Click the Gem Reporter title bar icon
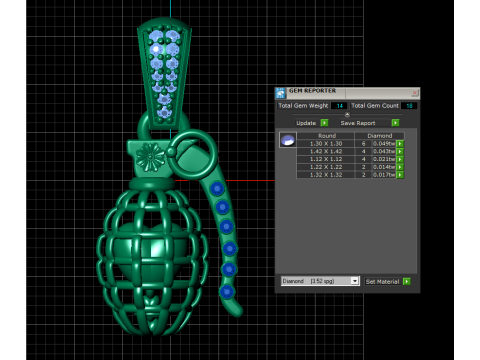The width and height of the screenshot is (480, 360). (x=281, y=93)
